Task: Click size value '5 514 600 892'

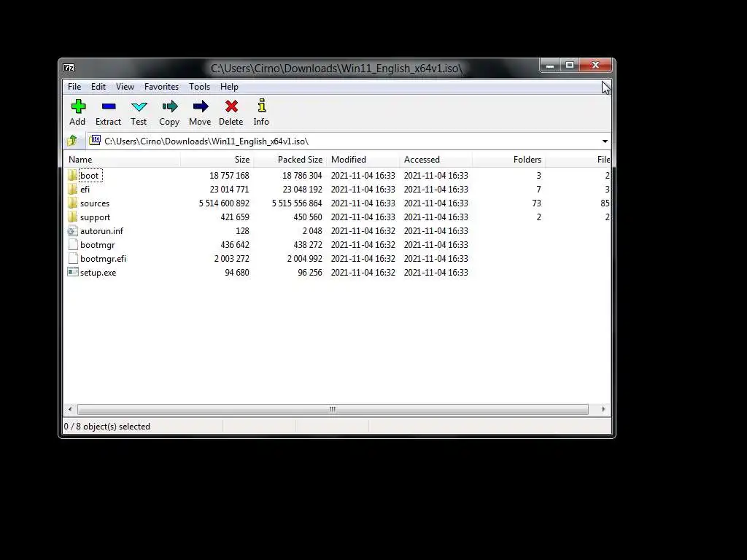Action: 224,203
